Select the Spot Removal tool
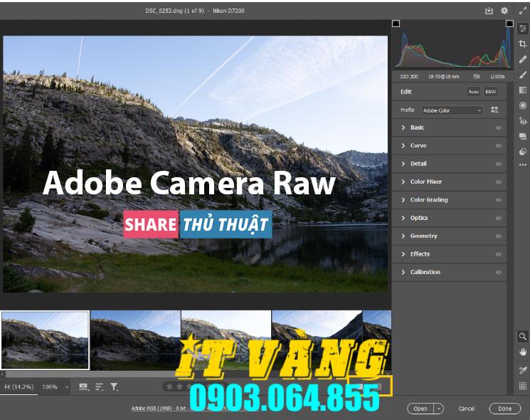This screenshot has width=530, height=420. tap(523, 59)
